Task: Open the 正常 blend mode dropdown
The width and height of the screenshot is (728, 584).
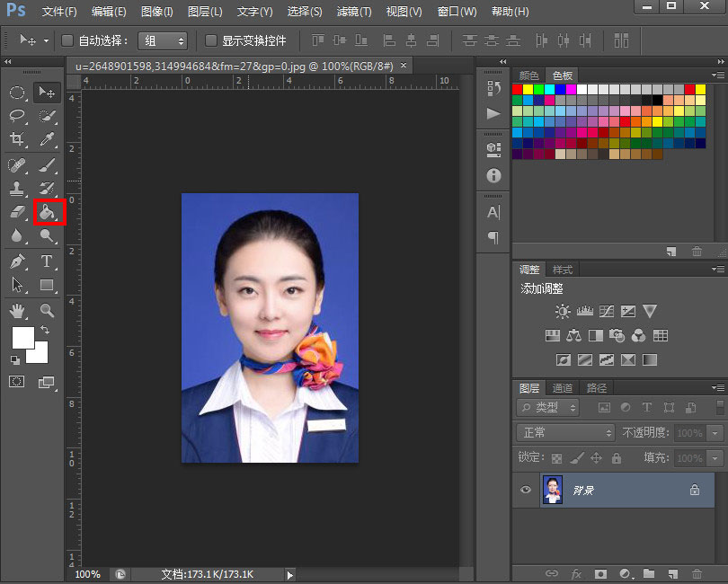Action: tap(567, 433)
